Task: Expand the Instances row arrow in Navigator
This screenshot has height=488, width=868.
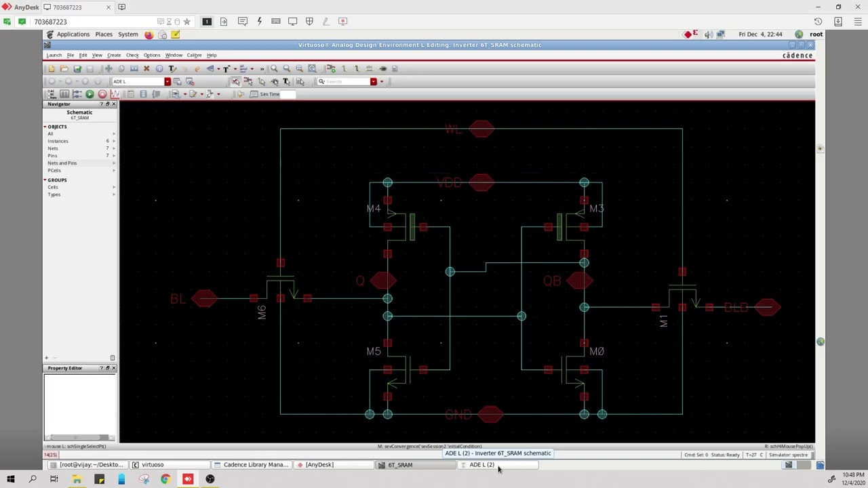Action: click(114, 141)
